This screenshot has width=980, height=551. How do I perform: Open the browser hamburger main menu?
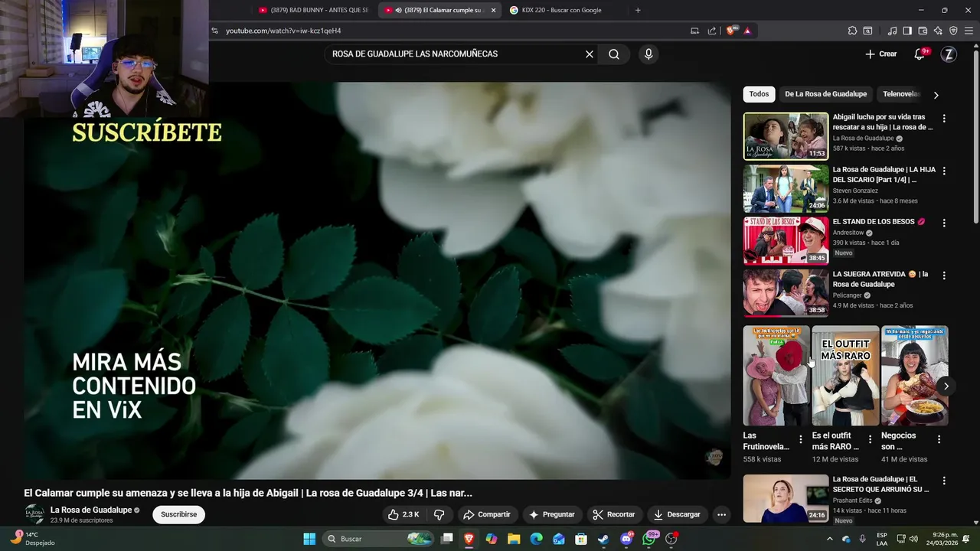[969, 31]
